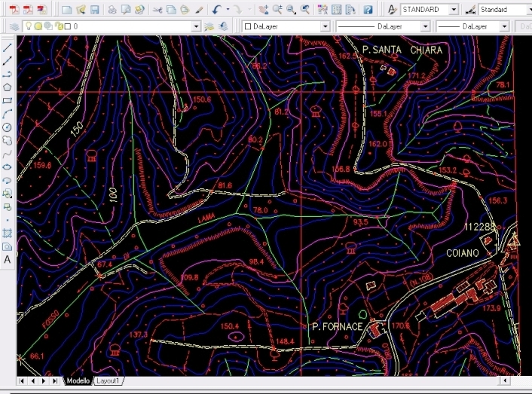
Task: Open the Properties palette icon
Action: pyautogui.click(x=323, y=10)
